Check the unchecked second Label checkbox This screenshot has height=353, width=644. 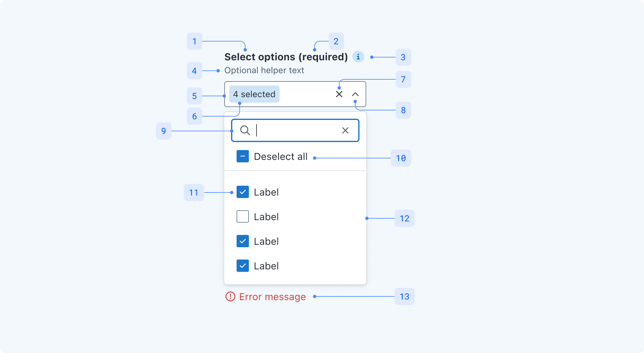(x=243, y=216)
